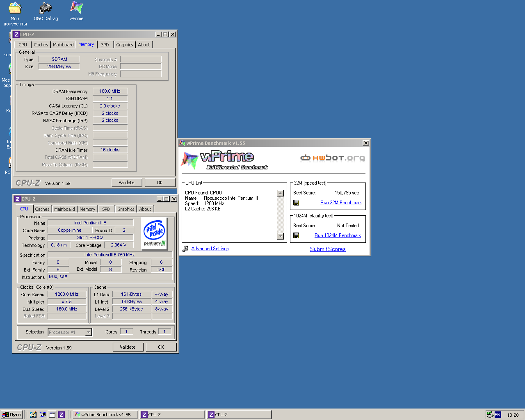Viewport: 525px width, 420px height.
Task: Click the Best Score value 150,795 sec
Action: 347,193
